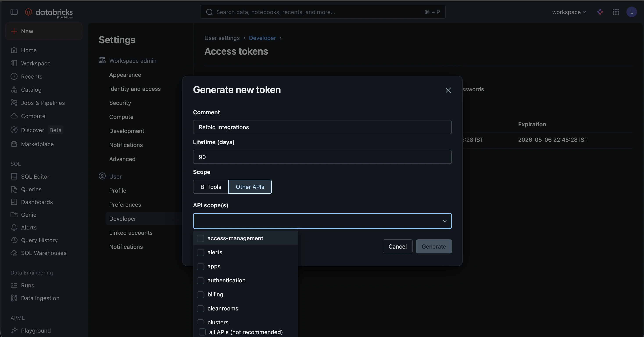Go to the Linked accounts settings section
Screen dimensions: 644x337
[131, 233]
